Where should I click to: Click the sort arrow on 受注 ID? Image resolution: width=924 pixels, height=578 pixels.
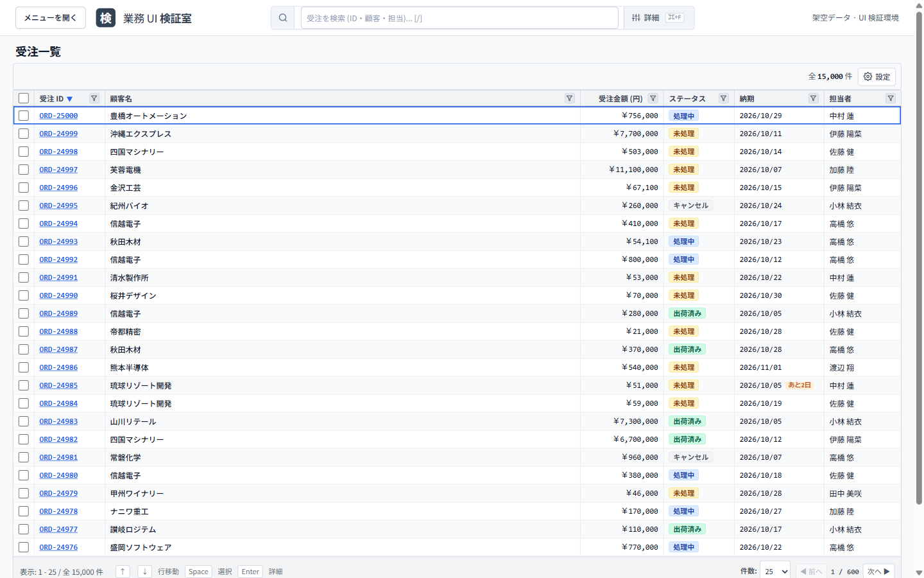[x=70, y=99]
